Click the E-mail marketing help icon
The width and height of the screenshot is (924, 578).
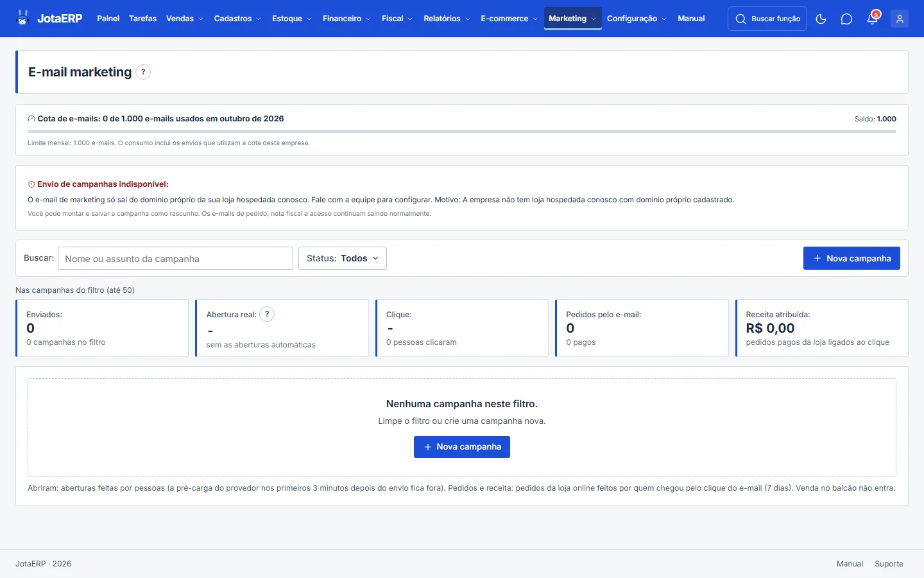point(143,72)
